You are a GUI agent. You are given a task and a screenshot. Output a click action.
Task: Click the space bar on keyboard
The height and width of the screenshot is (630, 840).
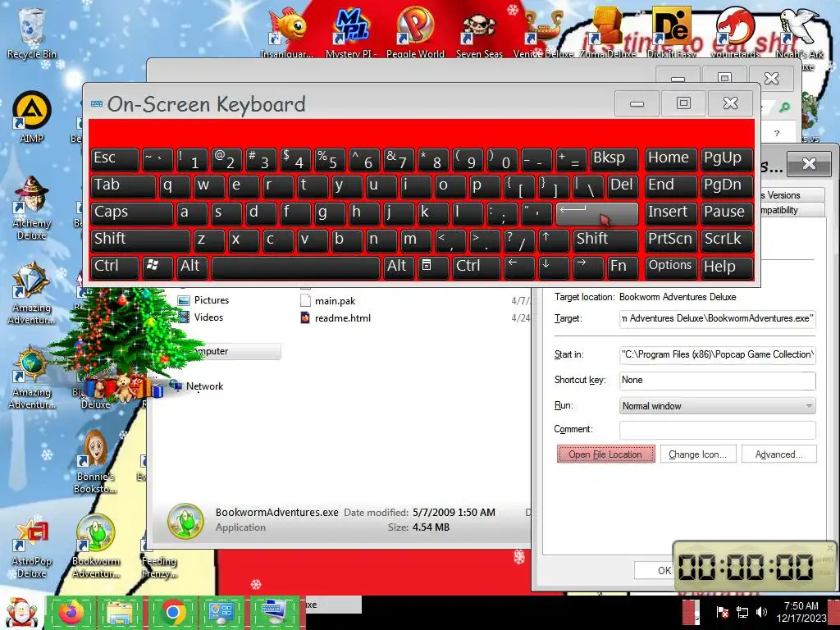click(x=295, y=267)
